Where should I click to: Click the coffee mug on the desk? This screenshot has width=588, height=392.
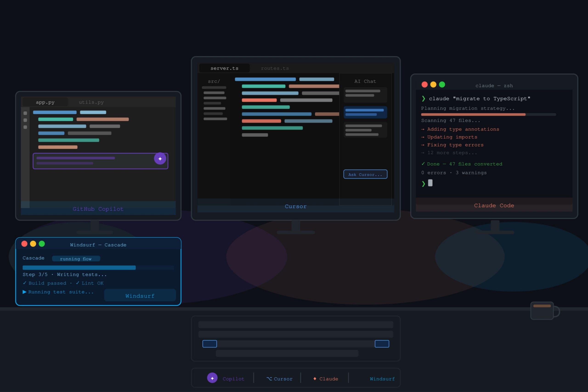tap(545, 310)
